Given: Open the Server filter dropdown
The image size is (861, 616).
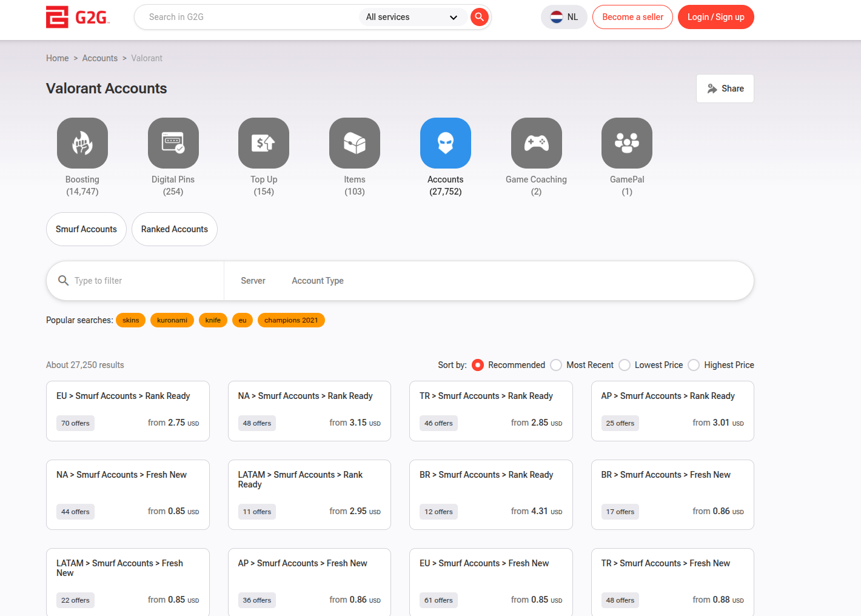Looking at the screenshot, I should pos(253,281).
